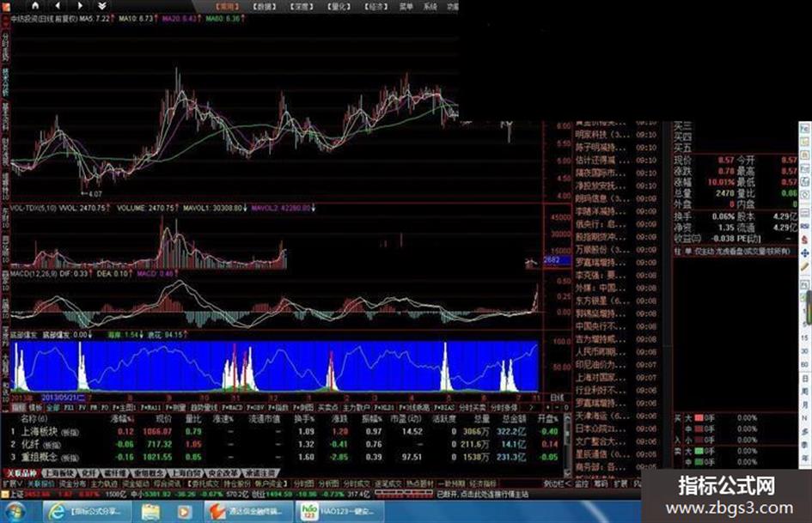The height and width of the screenshot is (523, 812).
Task: Expand the double-chevron down menu in top bar
Action: tap(102, 6)
